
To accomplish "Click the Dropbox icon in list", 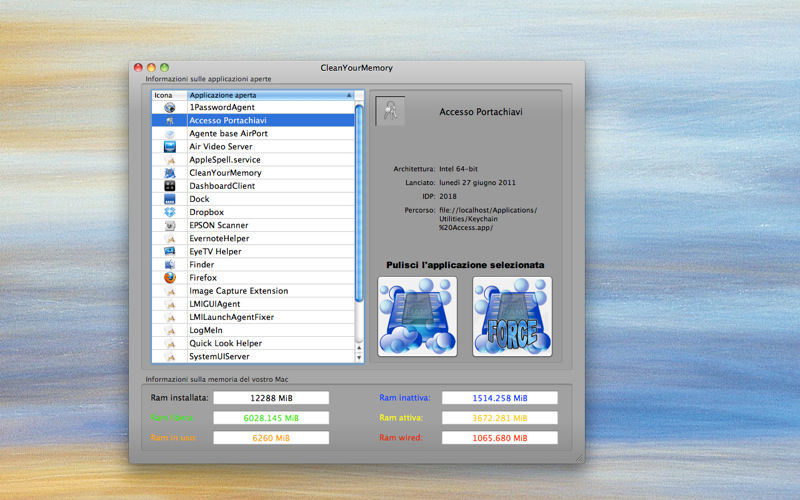I will coord(170,212).
